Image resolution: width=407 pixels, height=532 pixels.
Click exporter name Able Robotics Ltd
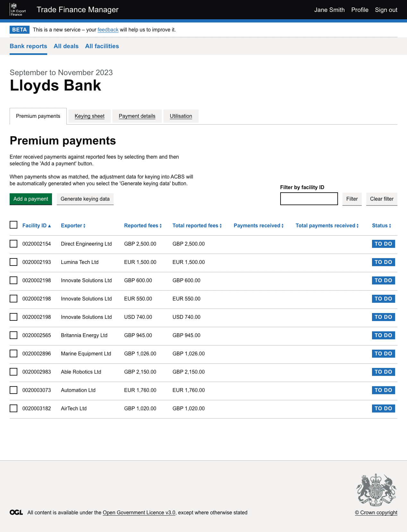pyautogui.click(x=81, y=372)
